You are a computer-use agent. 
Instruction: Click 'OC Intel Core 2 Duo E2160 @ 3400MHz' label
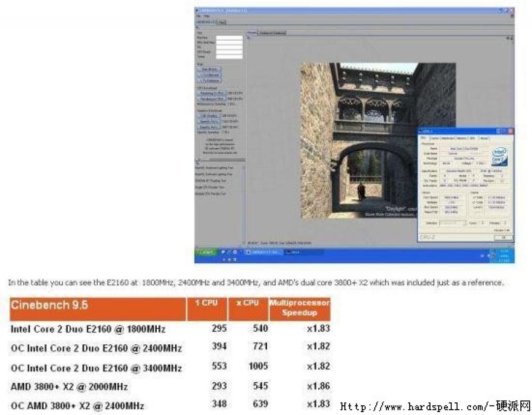pyautogui.click(x=96, y=368)
